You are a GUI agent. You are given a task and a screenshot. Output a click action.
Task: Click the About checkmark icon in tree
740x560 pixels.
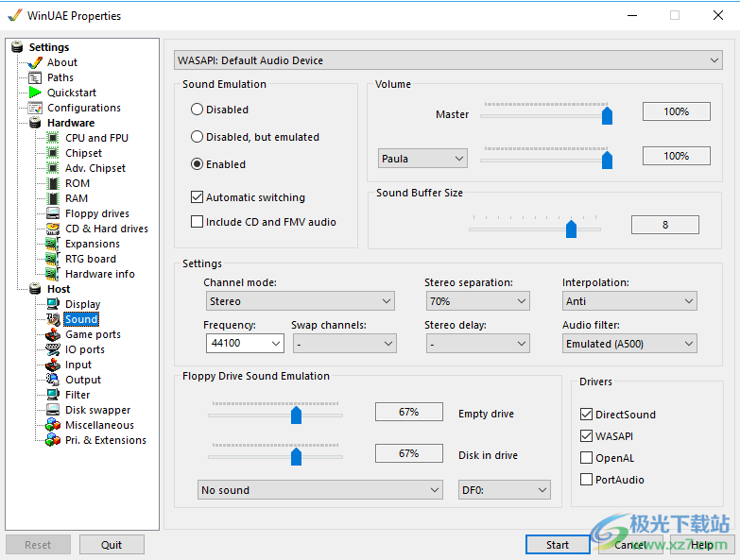coord(35,62)
